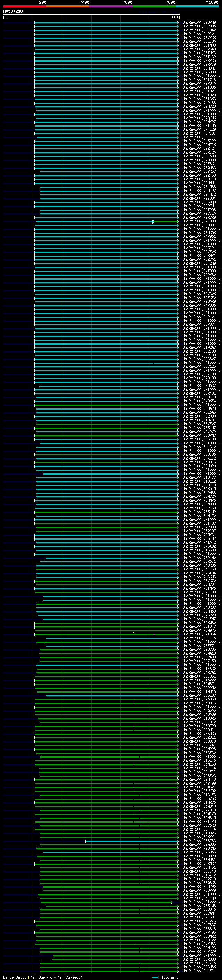Select hit label UniRef100_P41042
Image resolution: width=222 pixels, height=980 pixels.
point(199,543)
